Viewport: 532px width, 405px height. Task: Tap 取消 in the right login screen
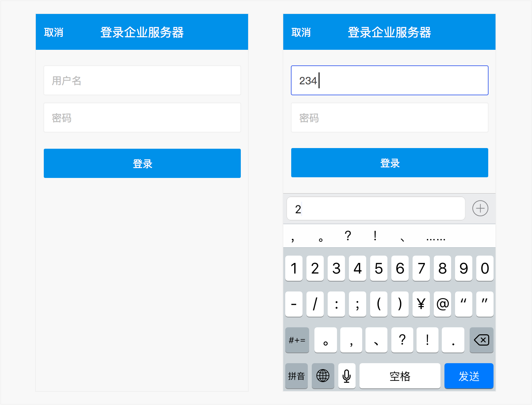(301, 33)
